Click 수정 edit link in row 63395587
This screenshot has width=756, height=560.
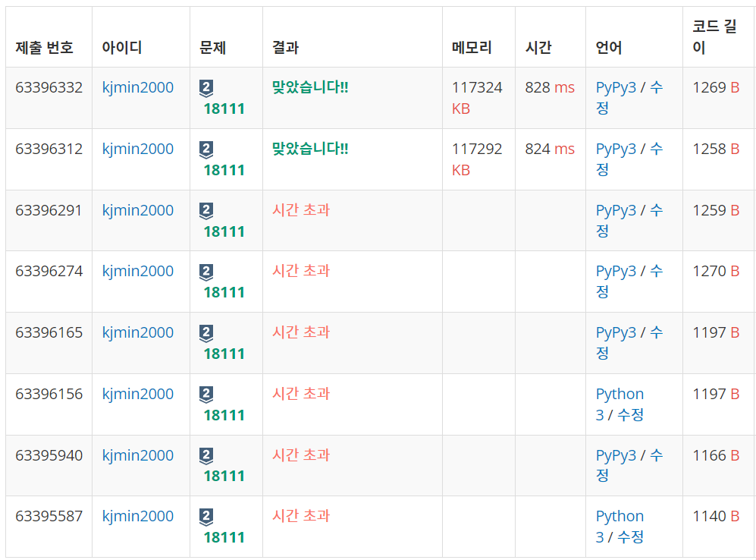click(631, 536)
